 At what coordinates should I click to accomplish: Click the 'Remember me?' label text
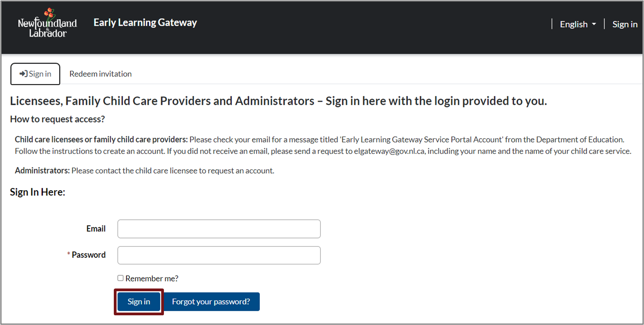pyautogui.click(x=152, y=278)
